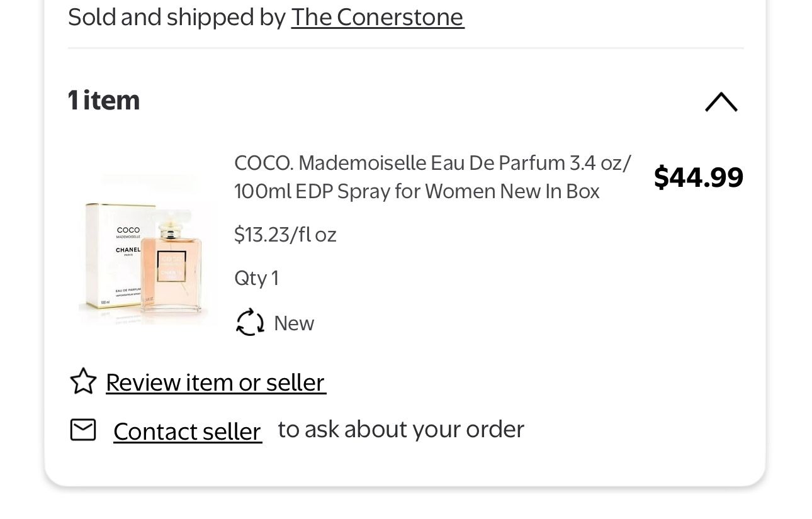Click the star icon beside Review

[83, 381]
